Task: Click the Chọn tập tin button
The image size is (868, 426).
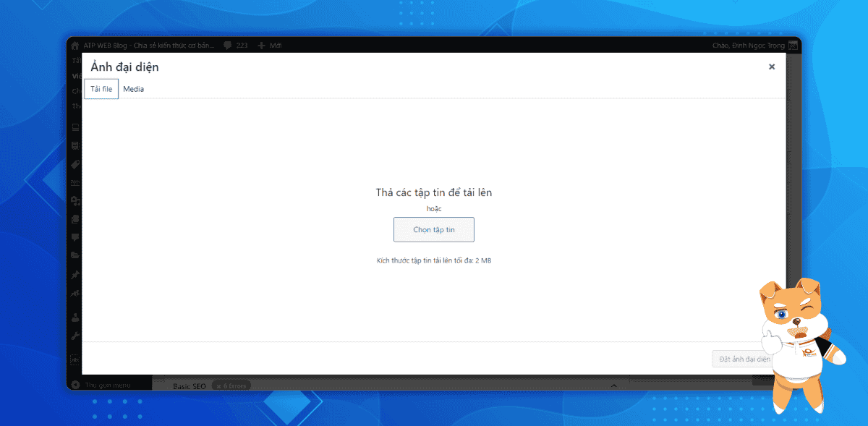Action: (434, 229)
